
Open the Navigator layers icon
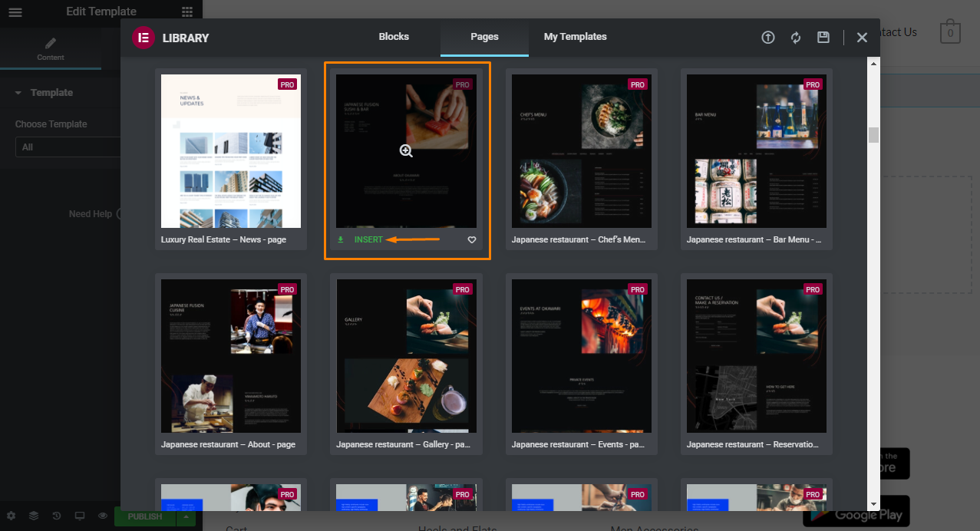tap(34, 516)
